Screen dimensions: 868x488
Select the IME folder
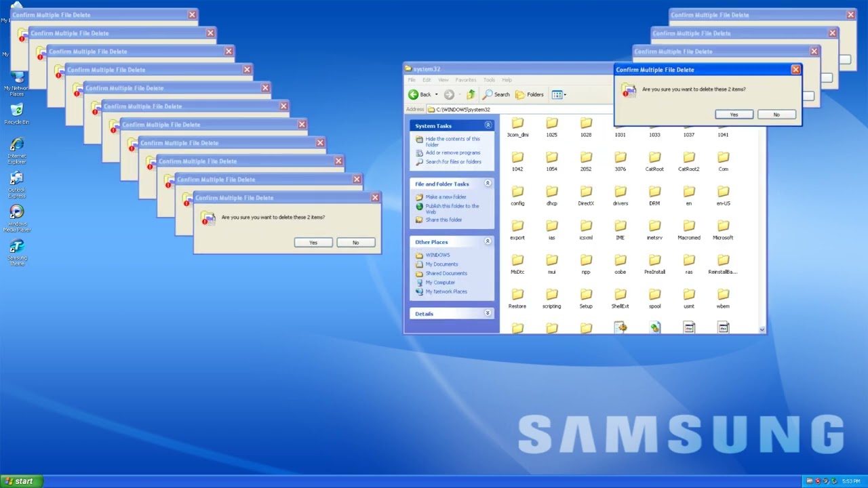620,230
